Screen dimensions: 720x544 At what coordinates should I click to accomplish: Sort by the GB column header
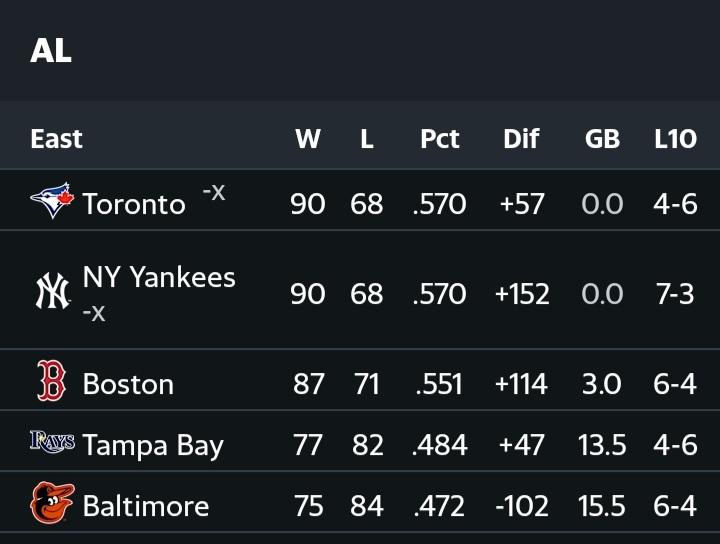(602, 138)
